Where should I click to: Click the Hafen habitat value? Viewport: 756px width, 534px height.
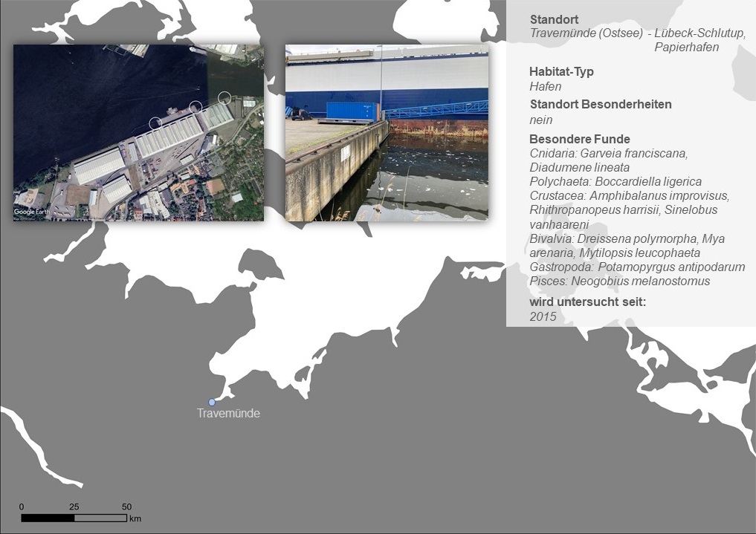[x=545, y=87]
